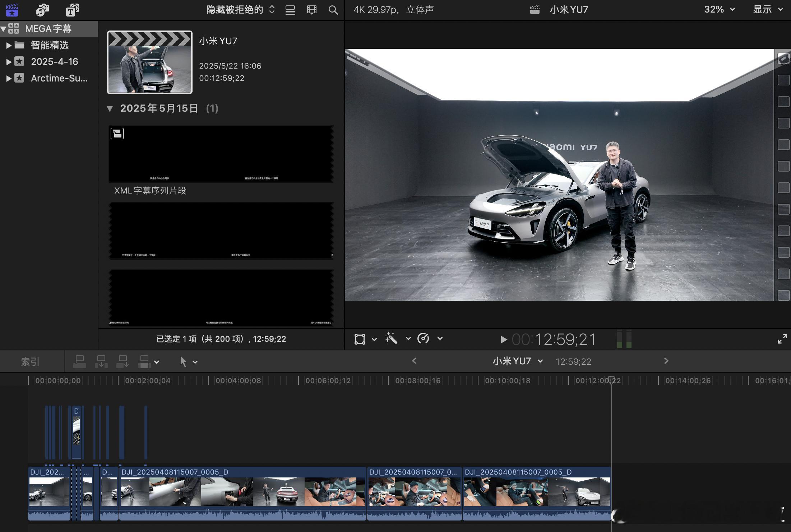Open the Photos and Audio sidebar
The height and width of the screenshot is (532, 791).
(x=42, y=10)
